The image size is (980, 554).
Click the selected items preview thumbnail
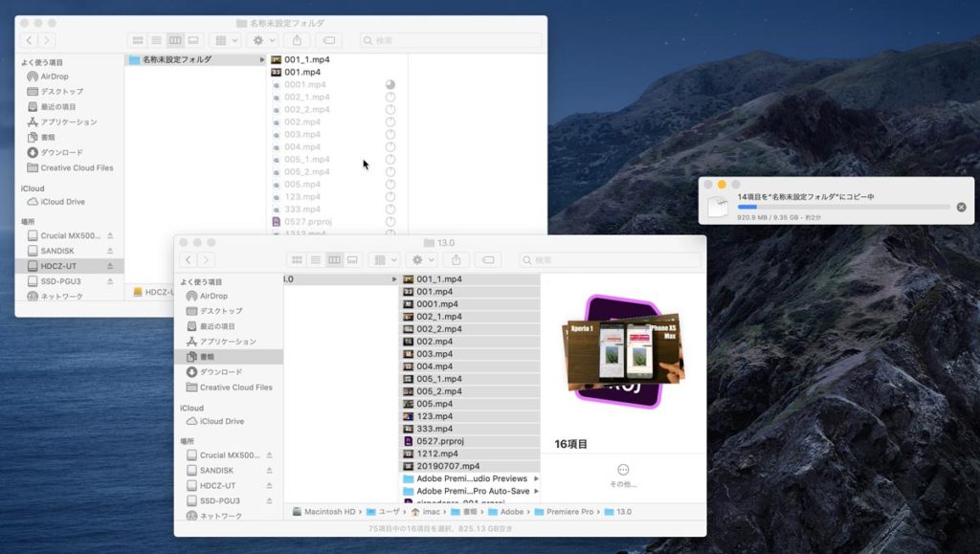pos(624,351)
